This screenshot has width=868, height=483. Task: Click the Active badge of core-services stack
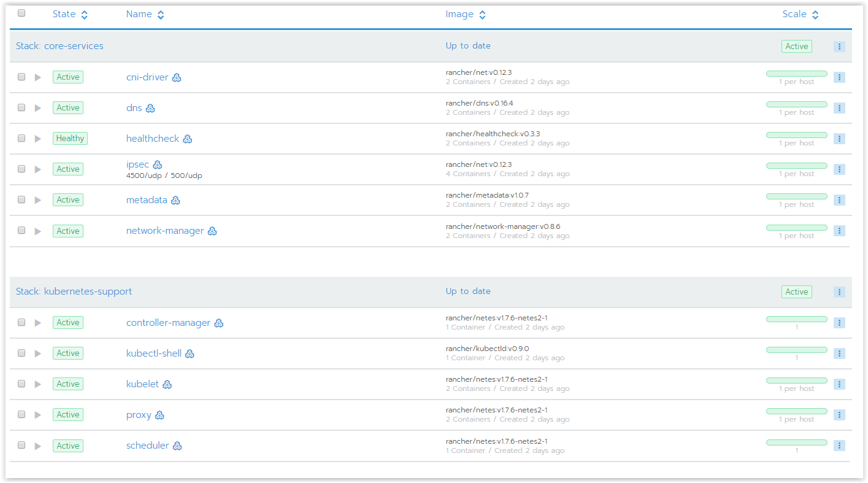click(x=796, y=47)
